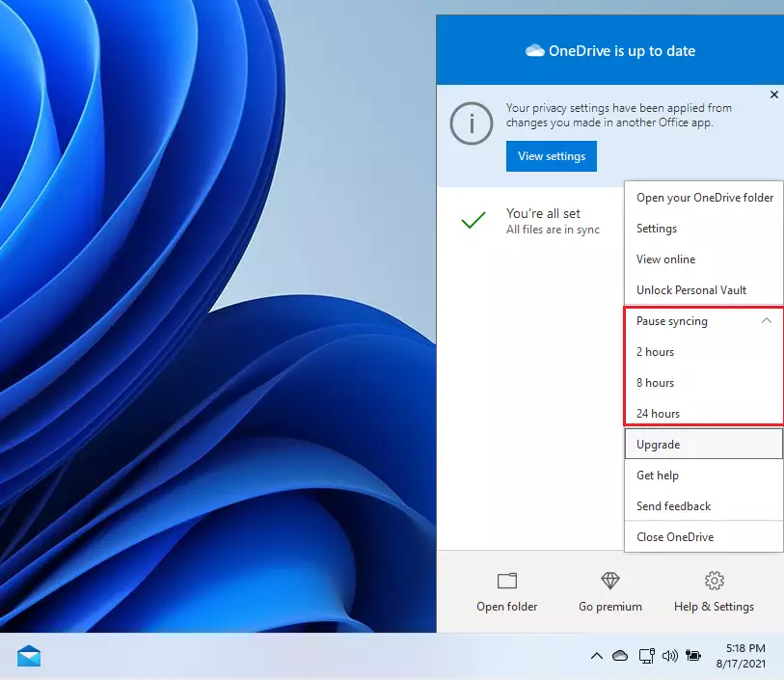Select Unlock Personal Vault
784x680 pixels.
click(x=704, y=290)
